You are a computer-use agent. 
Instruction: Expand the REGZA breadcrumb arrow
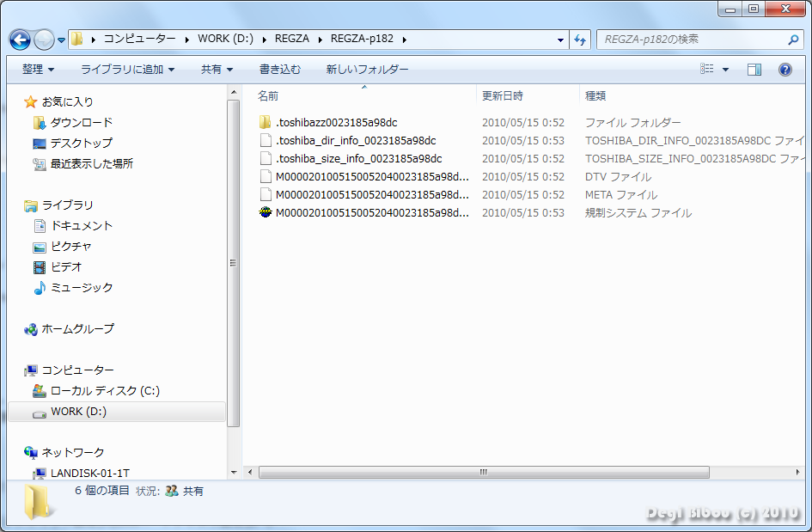click(x=321, y=40)
